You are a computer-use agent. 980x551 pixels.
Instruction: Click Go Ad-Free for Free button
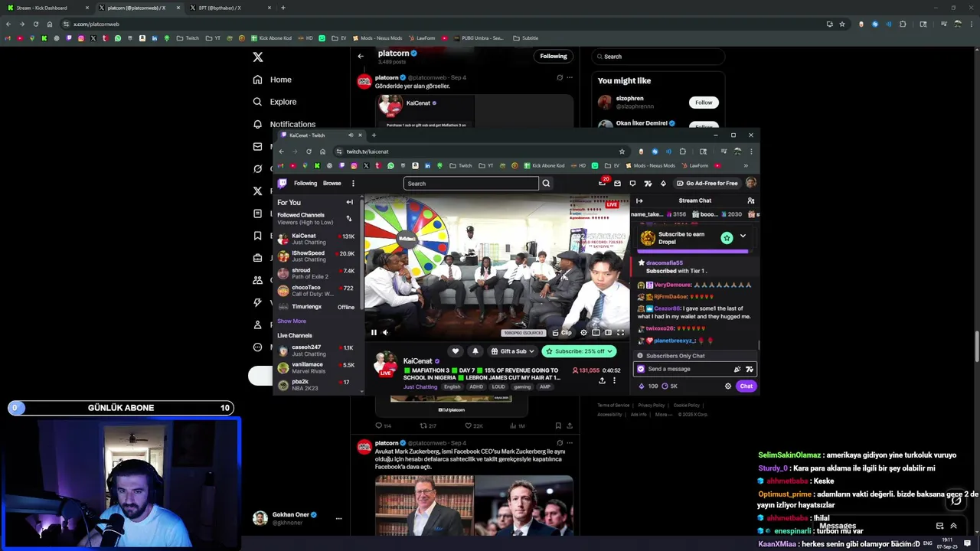[x=707, y=184]
